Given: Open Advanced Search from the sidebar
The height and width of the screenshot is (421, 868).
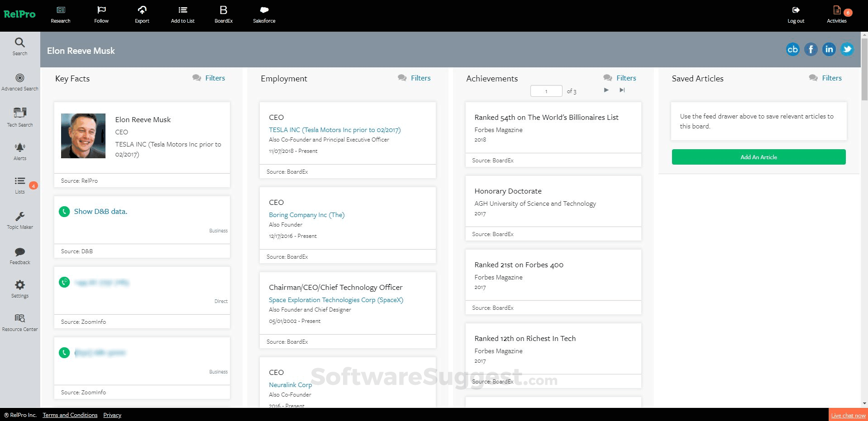Looking at the screenshot, I should (20, 81).
